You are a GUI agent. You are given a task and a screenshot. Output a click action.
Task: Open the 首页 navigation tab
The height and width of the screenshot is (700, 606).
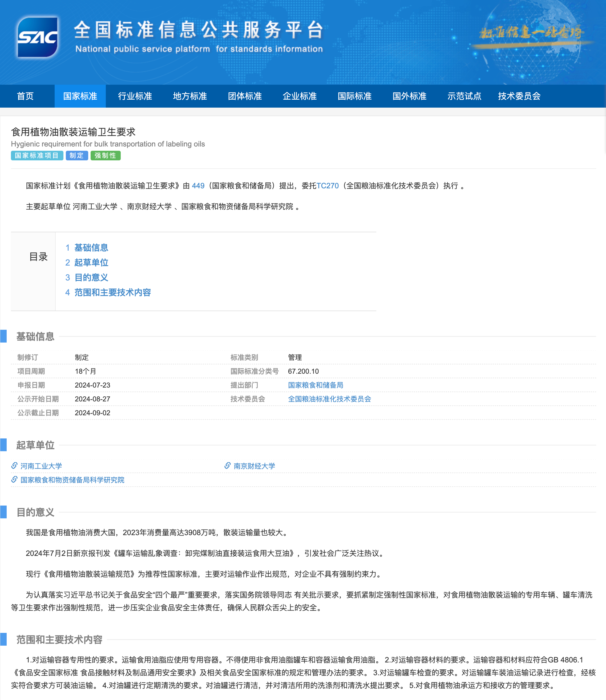[25, 96]
